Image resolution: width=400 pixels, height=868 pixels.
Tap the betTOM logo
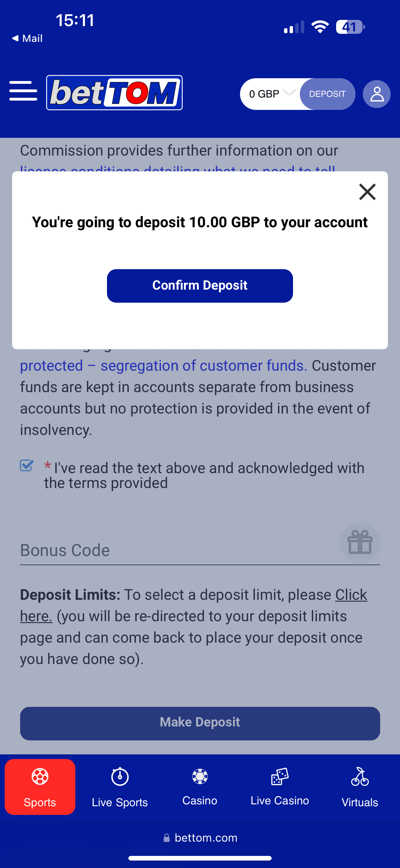[114, 93]
